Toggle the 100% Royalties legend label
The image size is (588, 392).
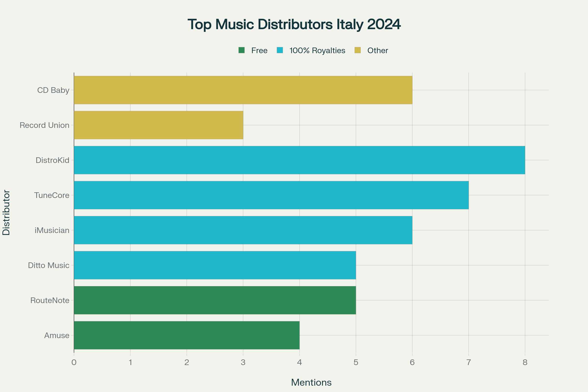317,50
